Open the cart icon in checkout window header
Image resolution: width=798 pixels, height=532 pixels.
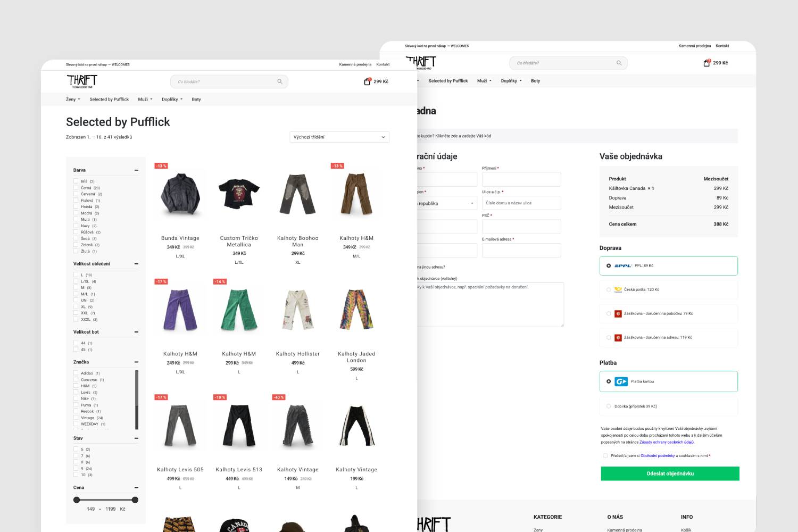point(706,63)
